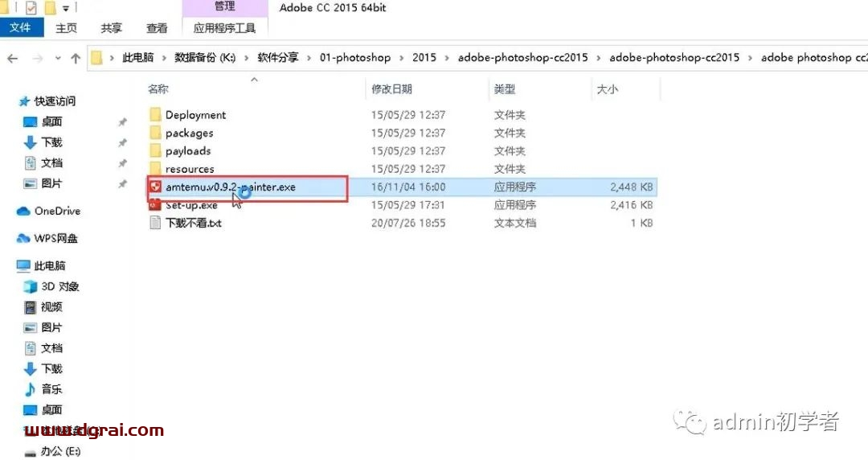Image resolution: width=868 pixels, height=460 pixels.
Task: Click 快速访问 star icon in sidebar
Action: 24,101
